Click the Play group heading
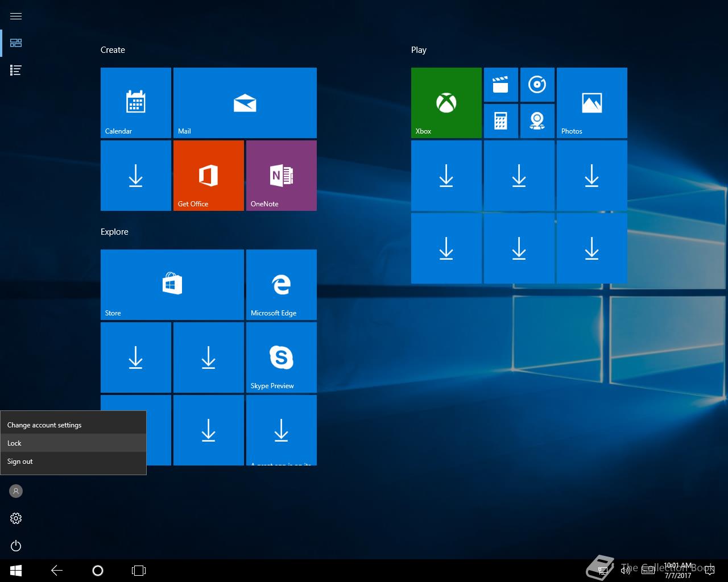The height and width of the screenshot is (582, 728). pyautogui.click(x=419, y=50)
